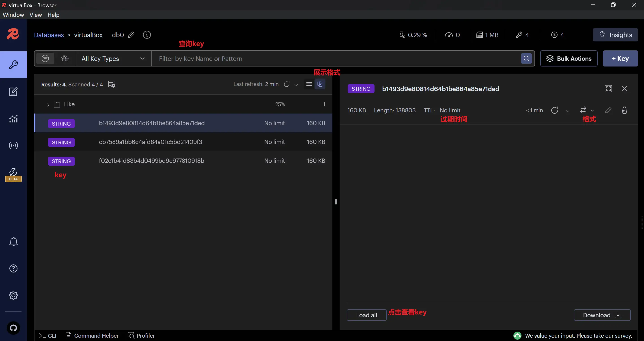Open the Pub/Sub broadcast icon

click(13, 145)
